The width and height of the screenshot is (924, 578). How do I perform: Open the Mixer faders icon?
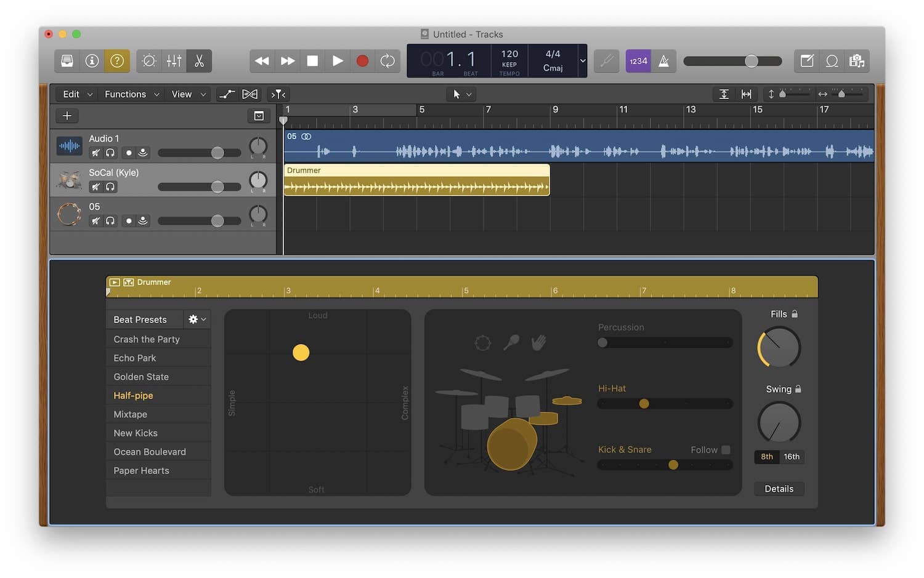[174, 60]
